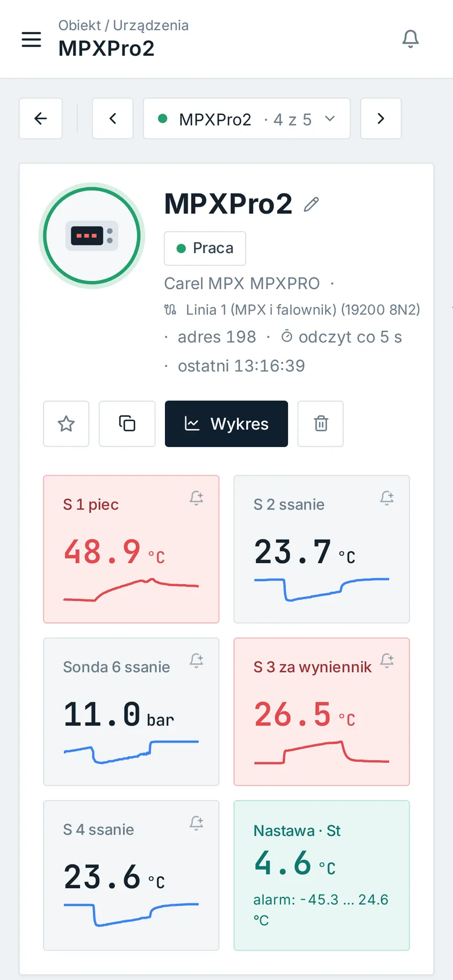
Task: Switch to previous device with left chevron
Action: (113, 118)
